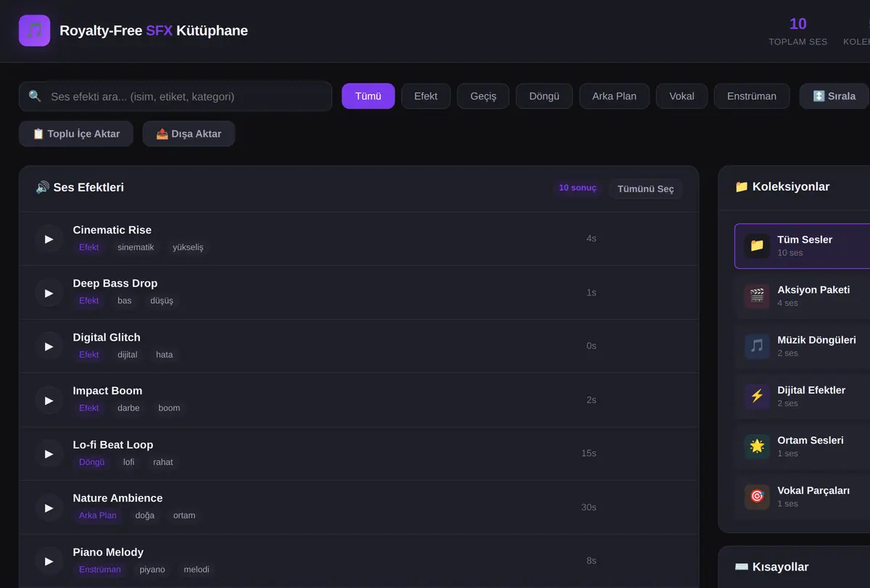The height and width of the screenshot is (588, 870).
Task: Select the Döngü filter chip
Action: [544, 96]
